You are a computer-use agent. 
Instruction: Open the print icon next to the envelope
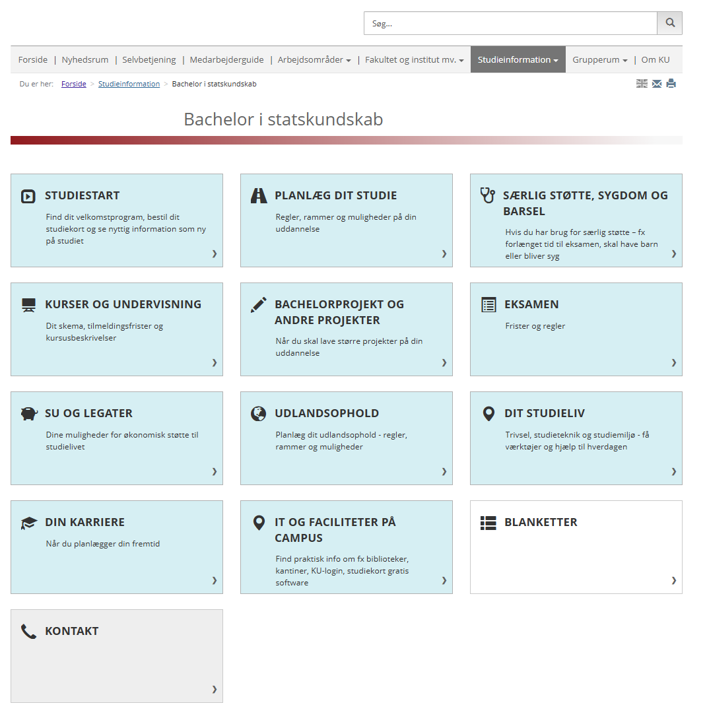[671, 84]
